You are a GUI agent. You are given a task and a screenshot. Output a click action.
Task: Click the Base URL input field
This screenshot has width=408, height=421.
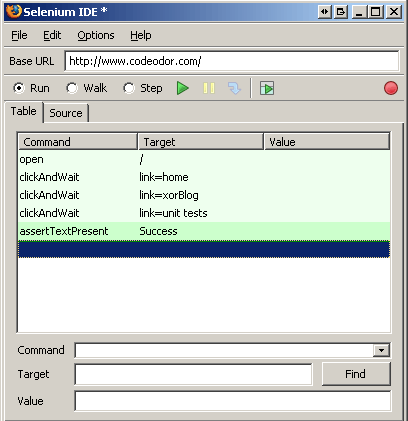[232, 61]
